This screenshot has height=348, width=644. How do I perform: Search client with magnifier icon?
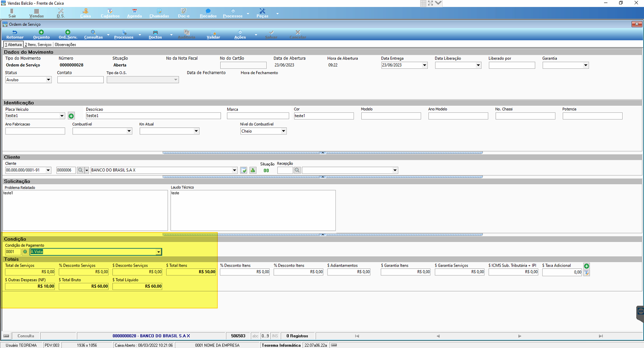tap(81, 170)
